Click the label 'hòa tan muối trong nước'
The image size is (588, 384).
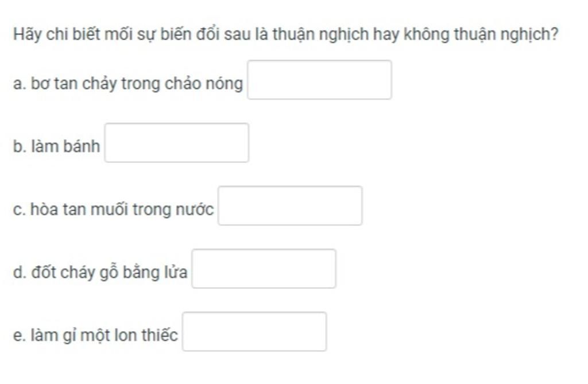point(122,210)
